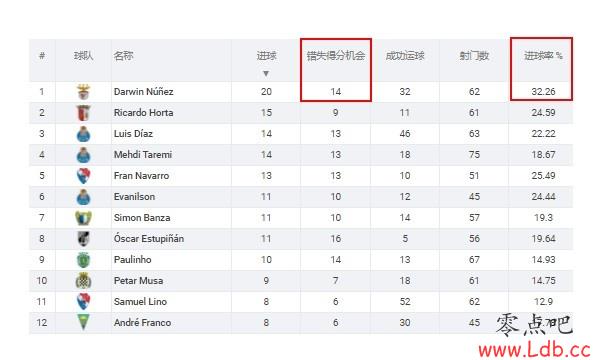The height and width of the screenshot is (360, 600).
Task: Click the Boavista crest beside Petar Musa
Action: coord(83,281)
